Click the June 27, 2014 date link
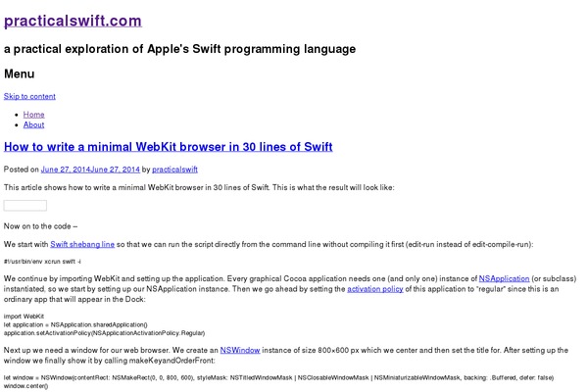Screen dimensions: 588x392 [x=90, y=170]
